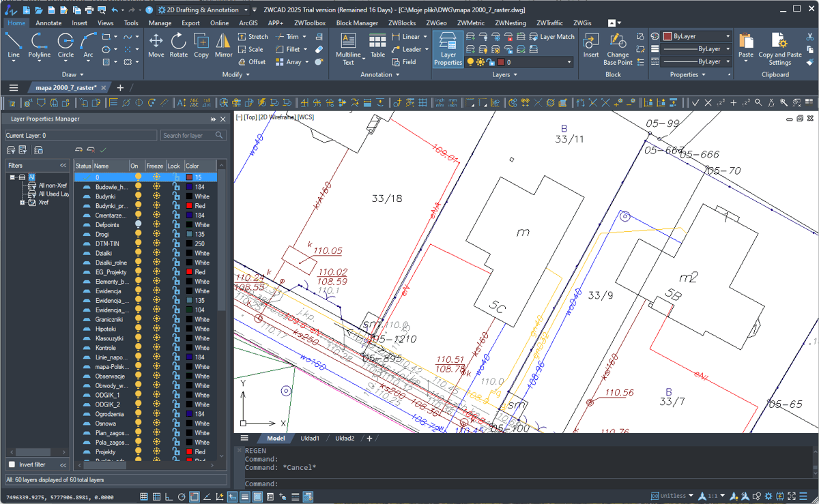Screen dimensions: 819x504
Task: Click the color swatch of layer 0
Action: click(x=189, y=177)
